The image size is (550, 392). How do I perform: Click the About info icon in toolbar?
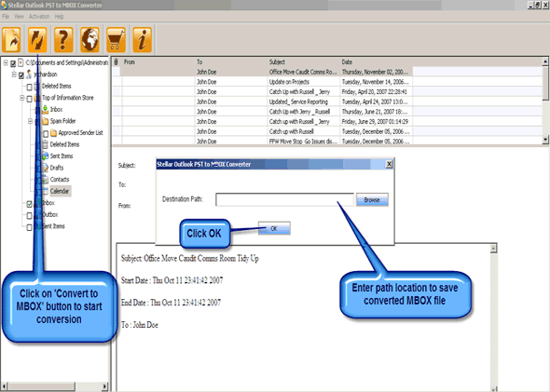coord(142,40)
